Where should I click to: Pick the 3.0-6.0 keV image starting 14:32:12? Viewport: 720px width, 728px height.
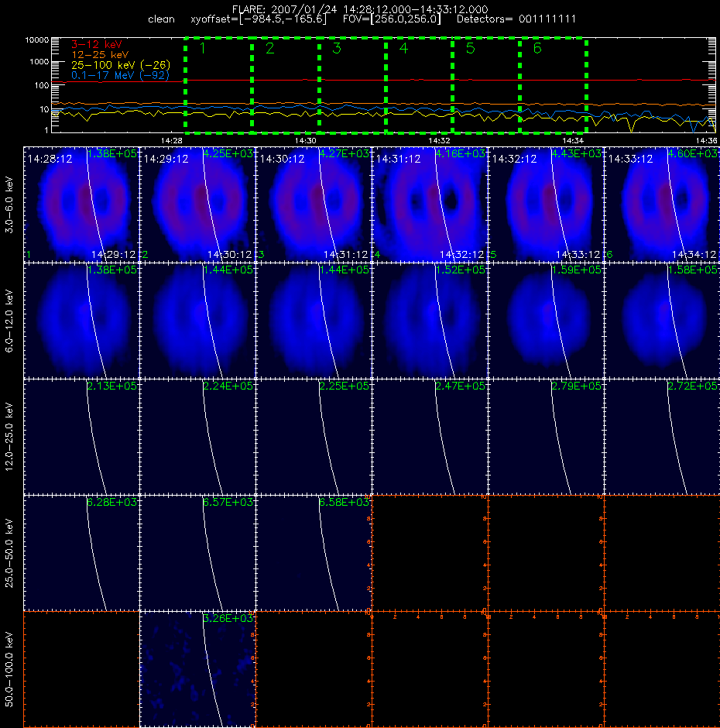[x=546, y=204]
